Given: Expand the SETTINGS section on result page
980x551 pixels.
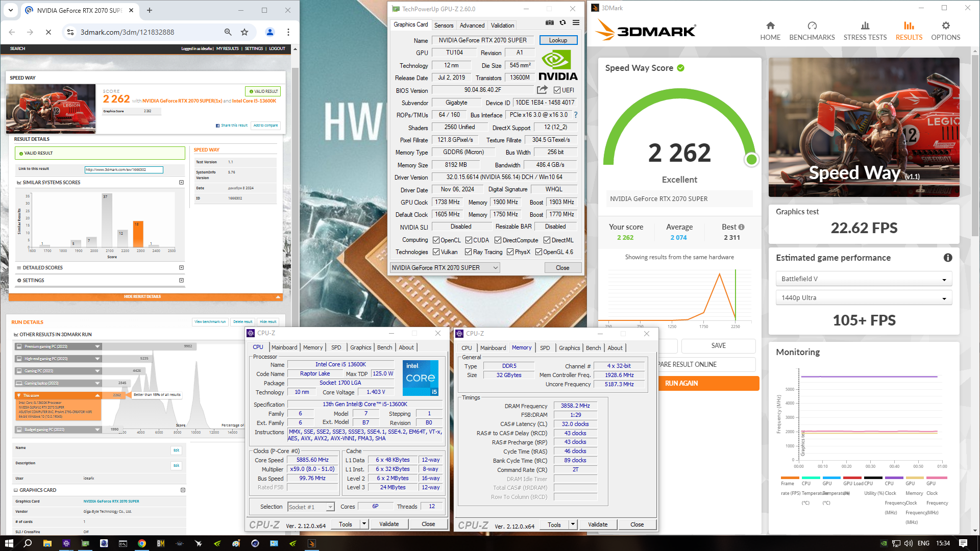Looking at the screenshot, I should point(181,280).
